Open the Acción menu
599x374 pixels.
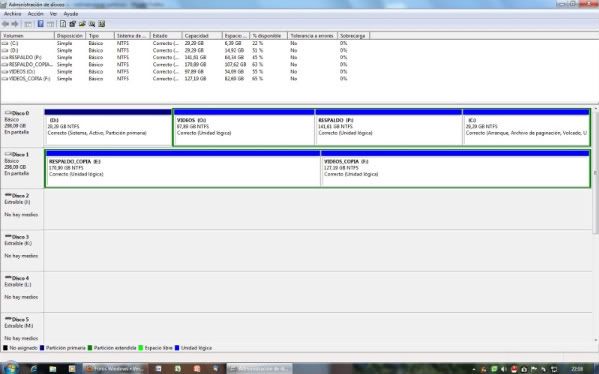pyautogui.click(x=36, y=14)
